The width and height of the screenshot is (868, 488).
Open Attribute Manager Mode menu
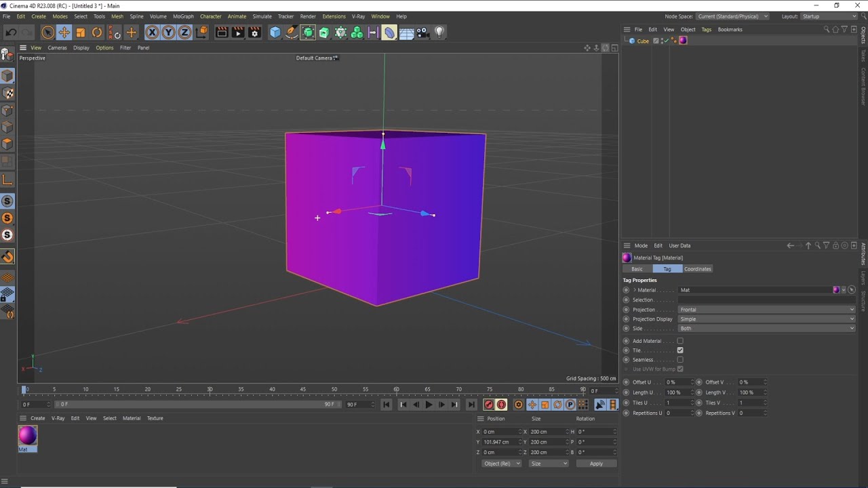pos(641,245)
